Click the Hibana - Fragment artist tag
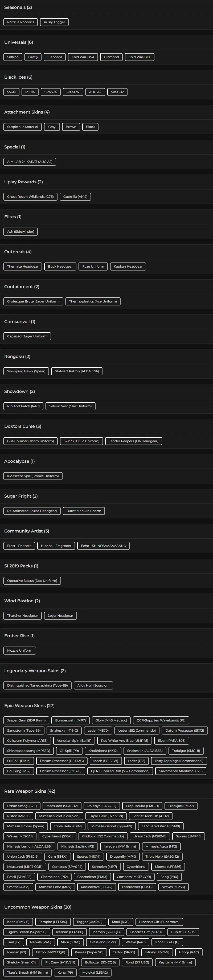This screenshot has width=213, height=980. click(x=56, y=546)
